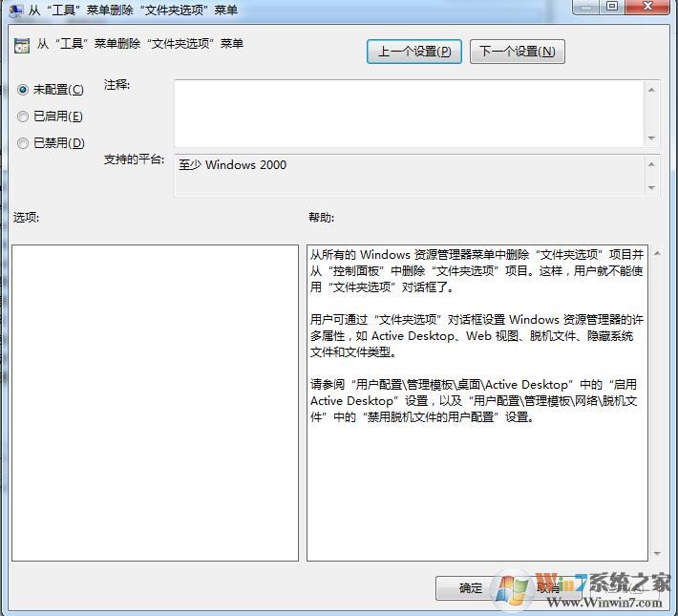Click the policy setting icon beside the heading

[x=22, y=45]
